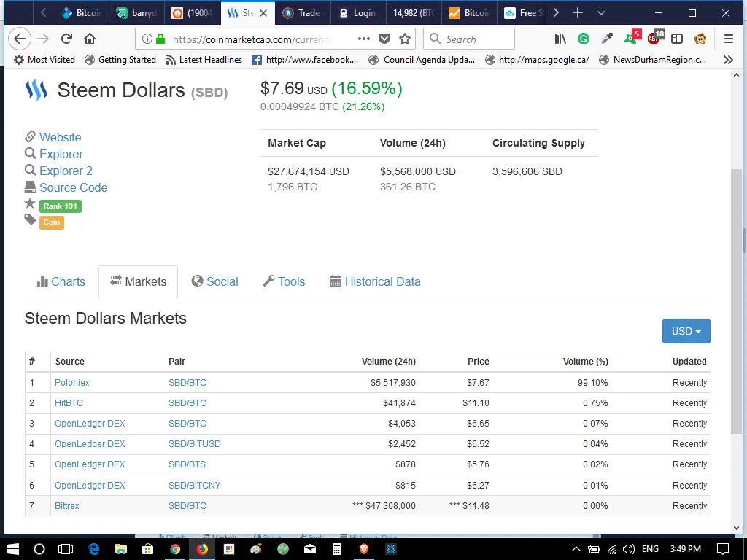The width and height of the screenshot is (747, 560).
Task: Open the Explorer link
Action: [61, 154]
